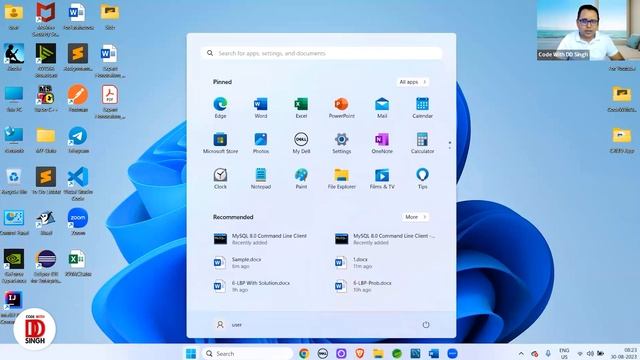This screenshot has height=360, width=640.
Task: Select the Turbo C++ desktop shortcut
Action: coord(46,98)
